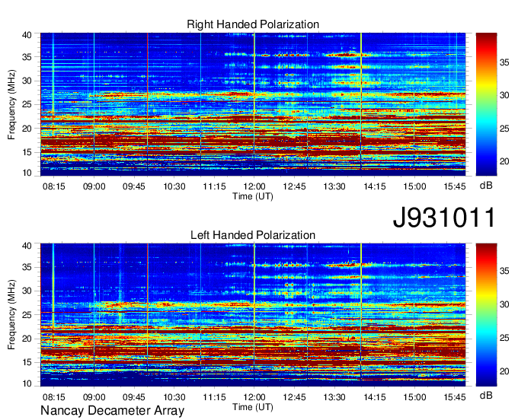Click the 25 frequency tick on upper plot
518x420 pixels.
(x=27, y=105)
